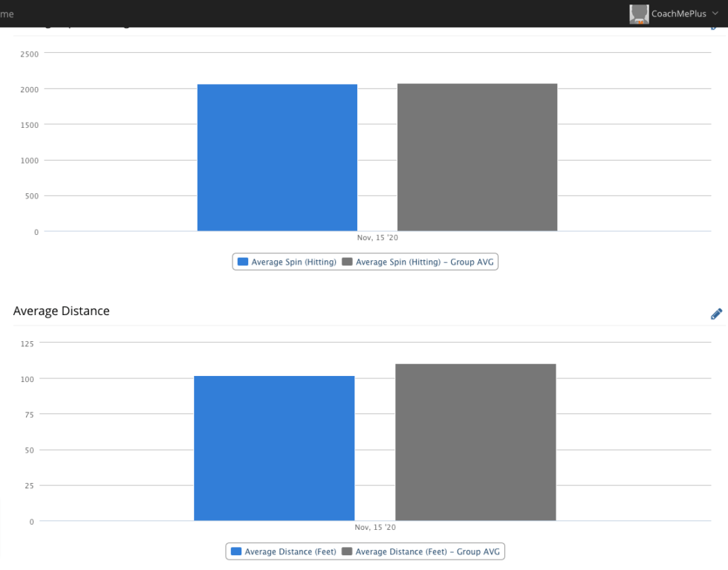Select the blue Average Spin bar
Screen dimensions: 728x570
277,158
